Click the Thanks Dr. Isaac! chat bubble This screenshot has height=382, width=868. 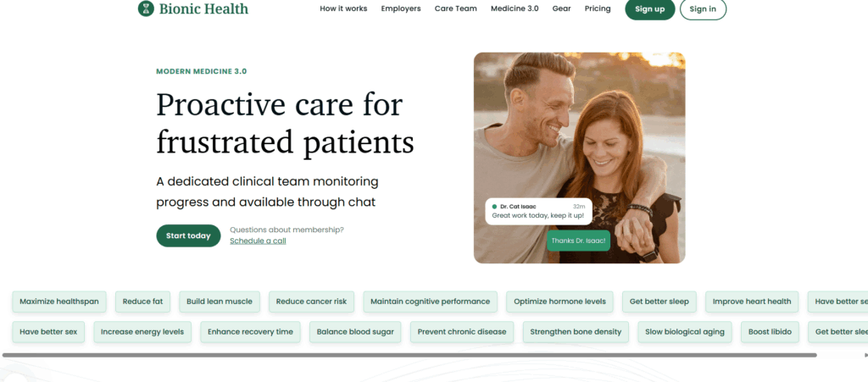pyautogui.click(x=578, y=241)
